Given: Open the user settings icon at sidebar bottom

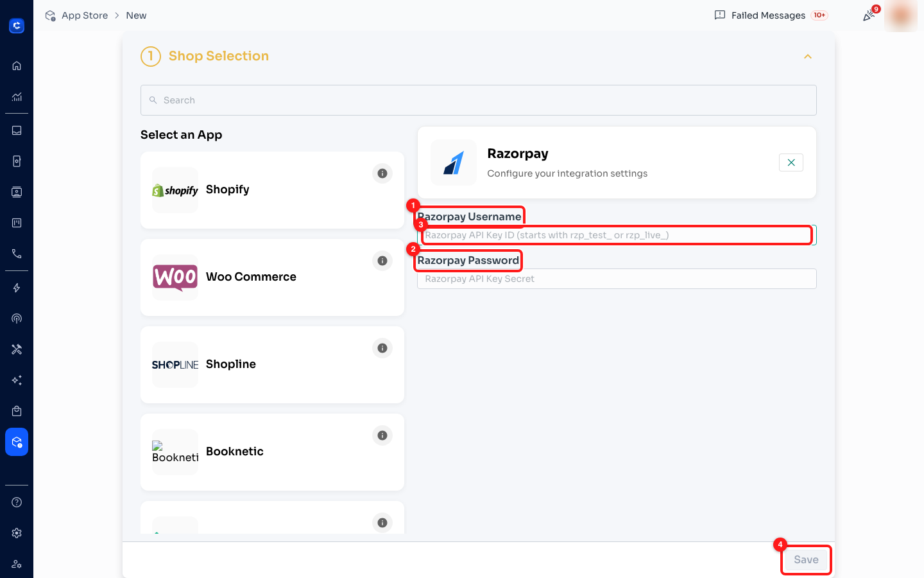Looking at the screenshot, I should click(17, 564).
